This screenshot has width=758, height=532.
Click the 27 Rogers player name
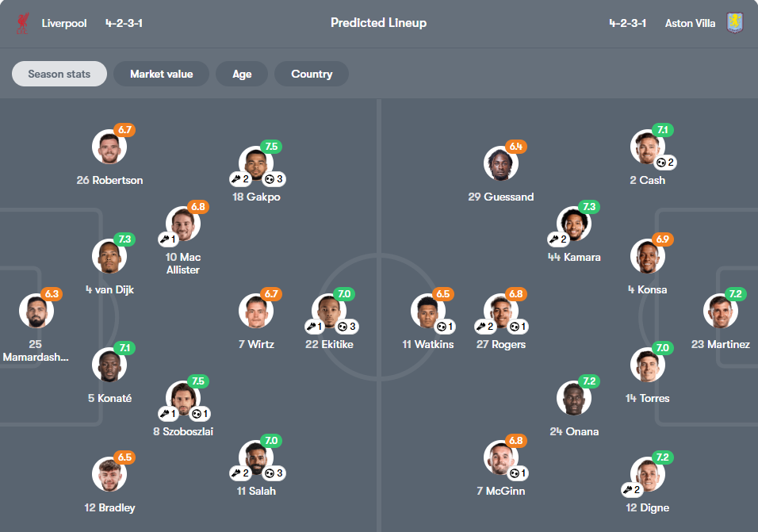[500, 344]
